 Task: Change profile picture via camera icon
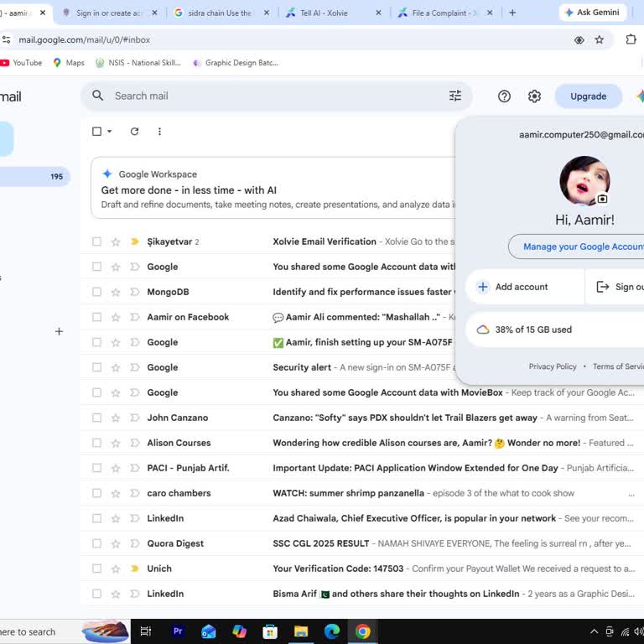(x=602, y=200)
